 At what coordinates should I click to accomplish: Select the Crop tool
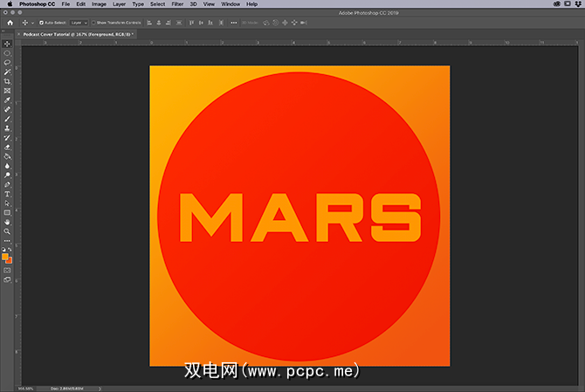(7, 81)
